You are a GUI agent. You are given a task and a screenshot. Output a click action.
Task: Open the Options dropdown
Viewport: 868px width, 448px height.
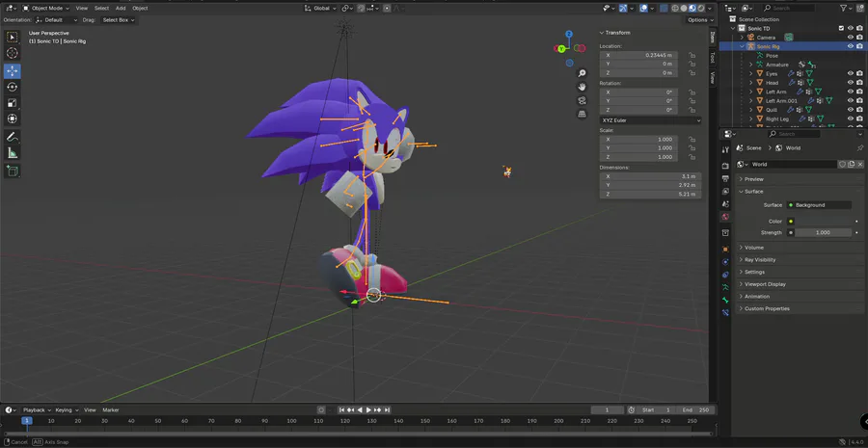coord(700,20)
